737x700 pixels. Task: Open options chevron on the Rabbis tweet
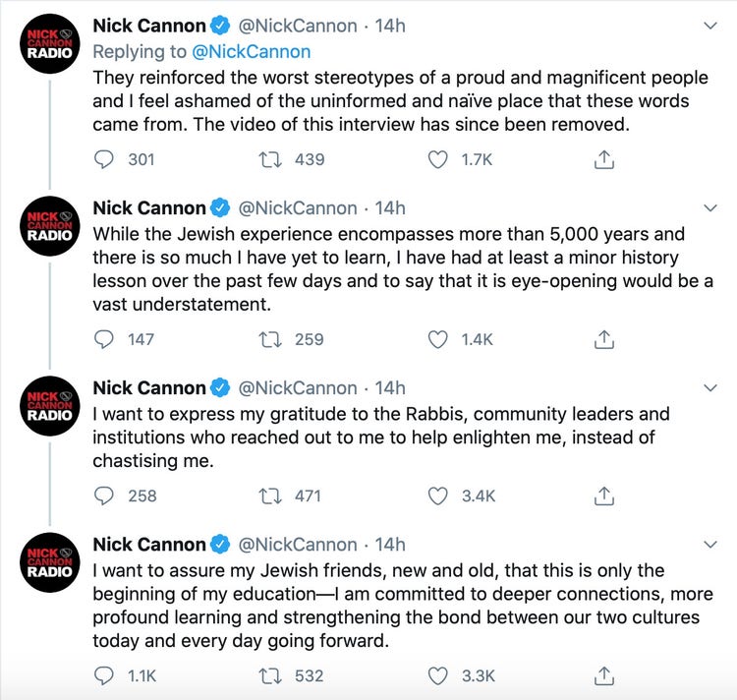pyautogui.click(x=711, y=388)
